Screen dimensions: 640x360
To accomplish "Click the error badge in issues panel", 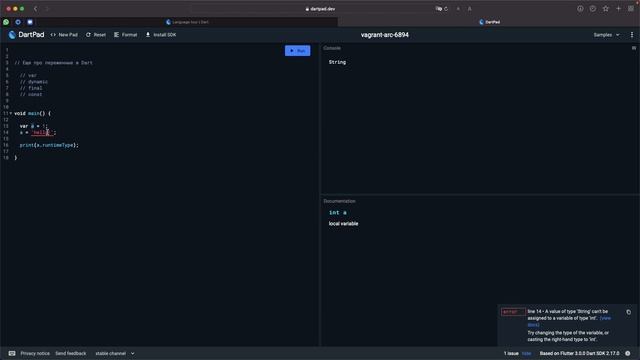I will (x=513, y=312).
